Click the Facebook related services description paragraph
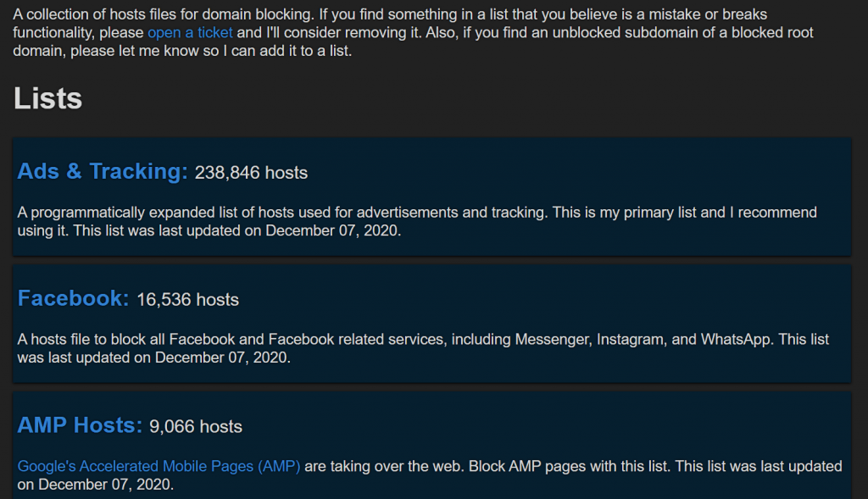Screen dimensions: 868x499 [x=423, y=348]
